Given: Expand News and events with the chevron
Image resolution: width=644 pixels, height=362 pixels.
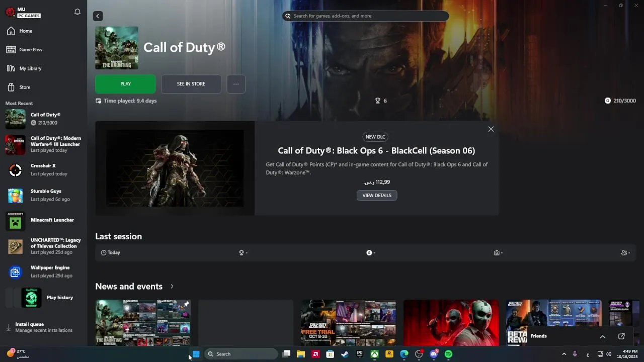Looking at the screenshot, I should coord(172,286).
